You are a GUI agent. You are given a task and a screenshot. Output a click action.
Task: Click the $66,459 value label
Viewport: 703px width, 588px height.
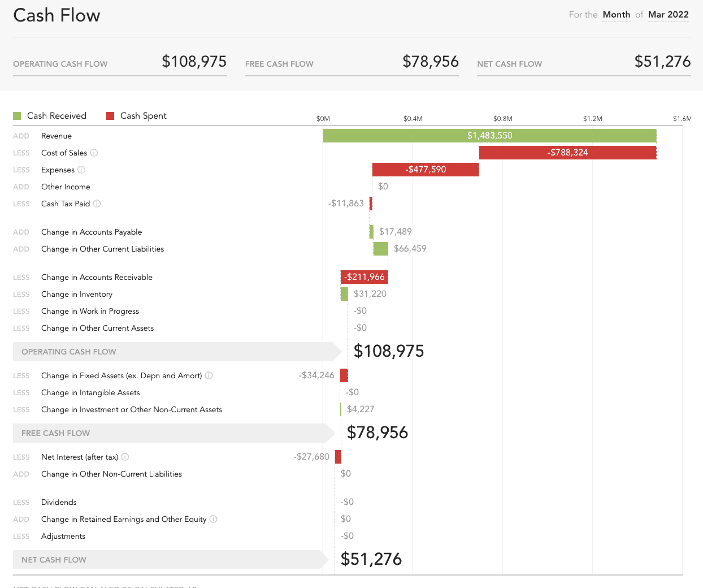(410, 249)
